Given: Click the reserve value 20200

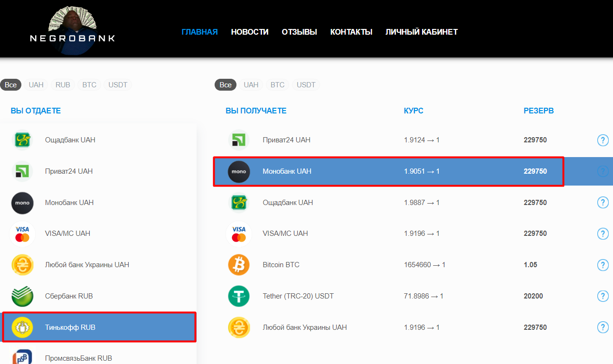Looking at the screenshot, I should click(533, 296).
